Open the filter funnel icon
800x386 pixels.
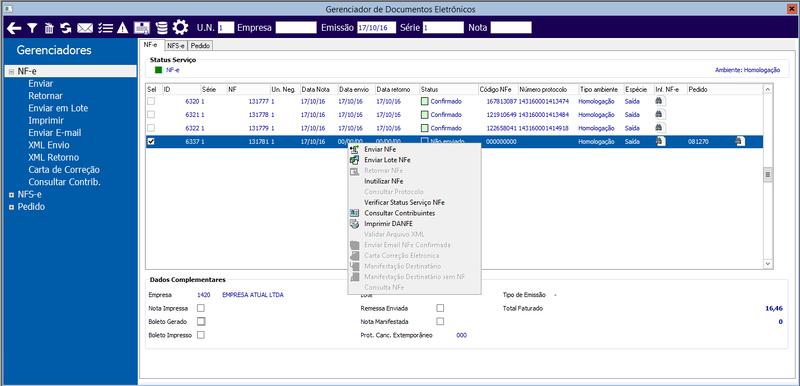[32, 28]
